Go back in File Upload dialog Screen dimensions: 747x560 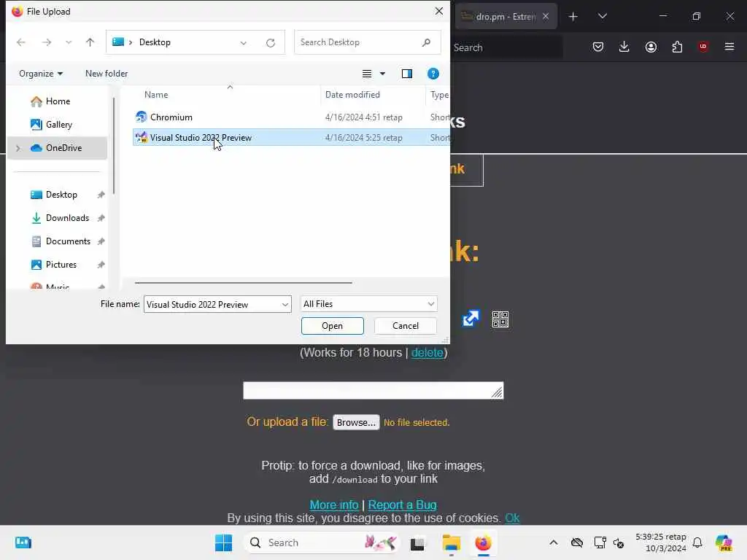click(x=21, y=42)
